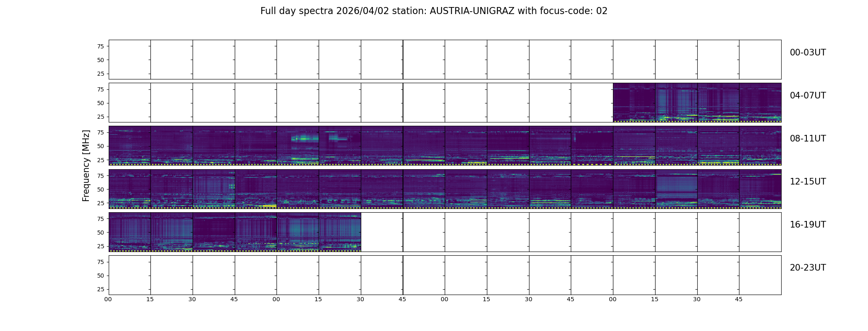
Task: Select the 50 tick label of the 12-15UT row
Action: click(x=100, y=189)
